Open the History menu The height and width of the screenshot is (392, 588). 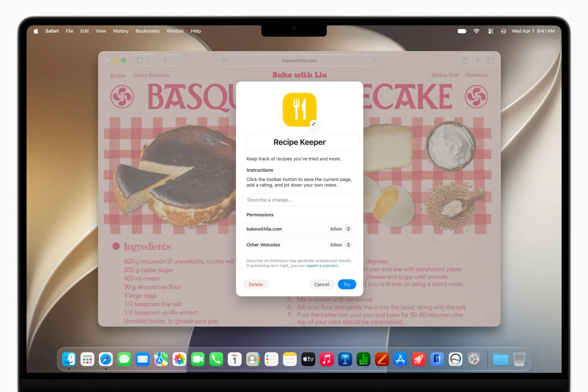(x=121, y=31)
